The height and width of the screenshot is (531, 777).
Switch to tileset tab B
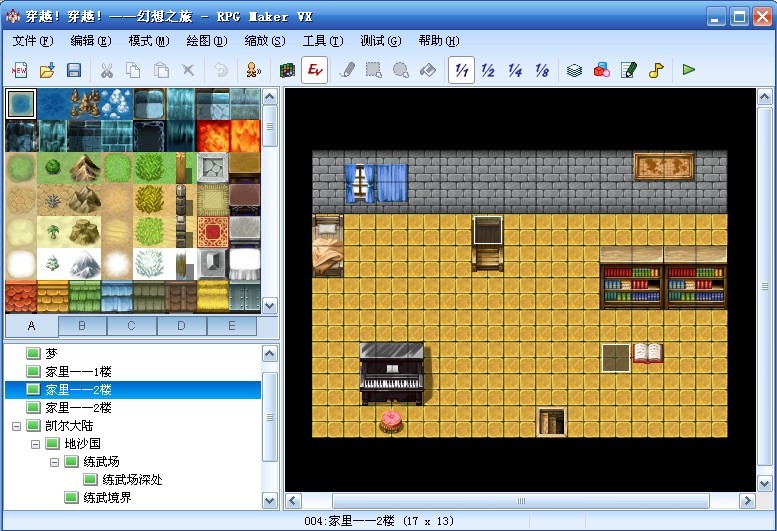82,326
